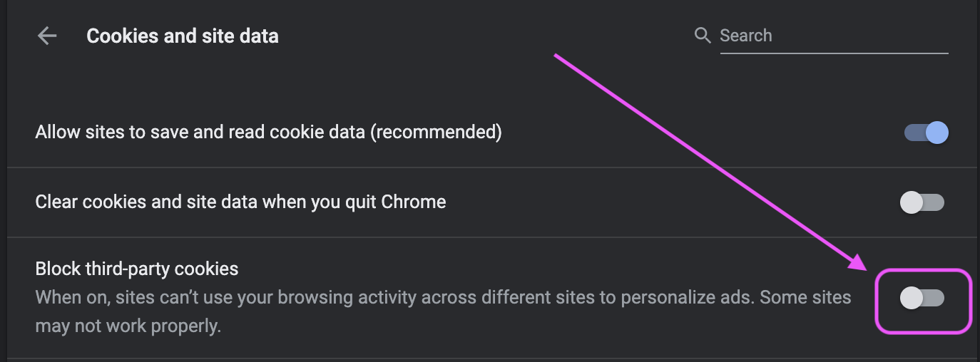Disable the Allow sites to save cookie data toggle
Screen dimensions: 980x362
[x=926, y=133]
